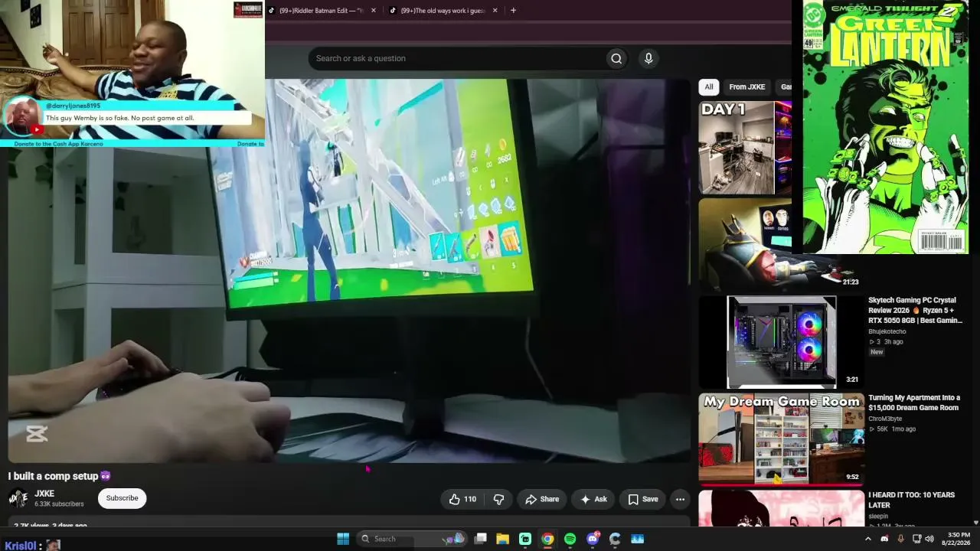Open the JXKE channel name link
980x551 pixels.
(44, 494)
